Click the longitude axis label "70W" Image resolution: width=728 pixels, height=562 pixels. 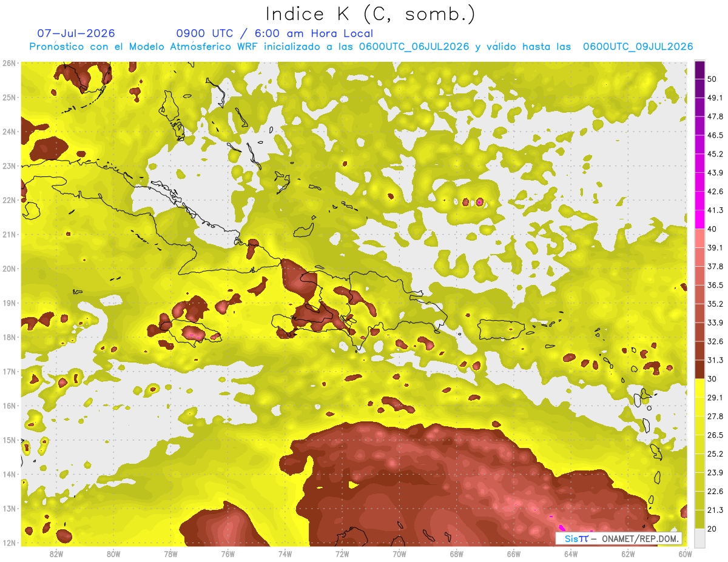[x=399, y=554]
